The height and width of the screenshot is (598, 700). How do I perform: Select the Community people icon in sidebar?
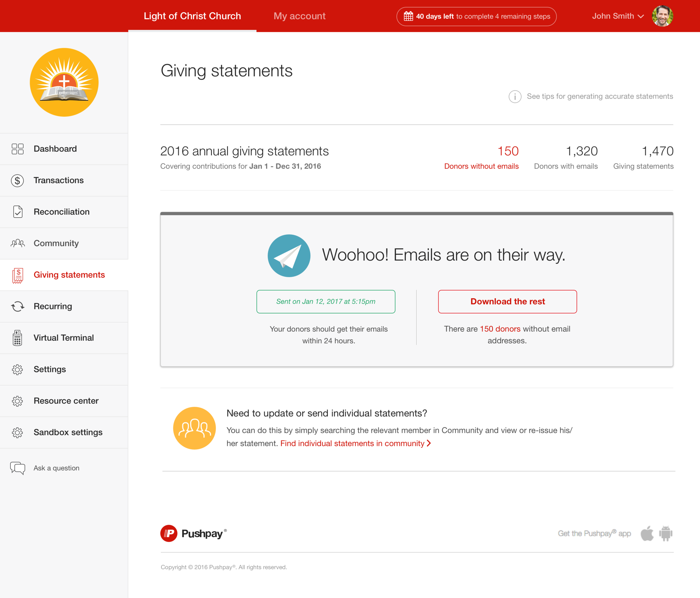tap(18, 243)
